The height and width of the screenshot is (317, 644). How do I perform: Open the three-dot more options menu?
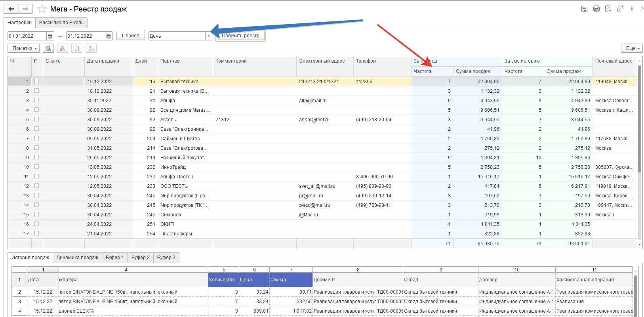[632, 9]
